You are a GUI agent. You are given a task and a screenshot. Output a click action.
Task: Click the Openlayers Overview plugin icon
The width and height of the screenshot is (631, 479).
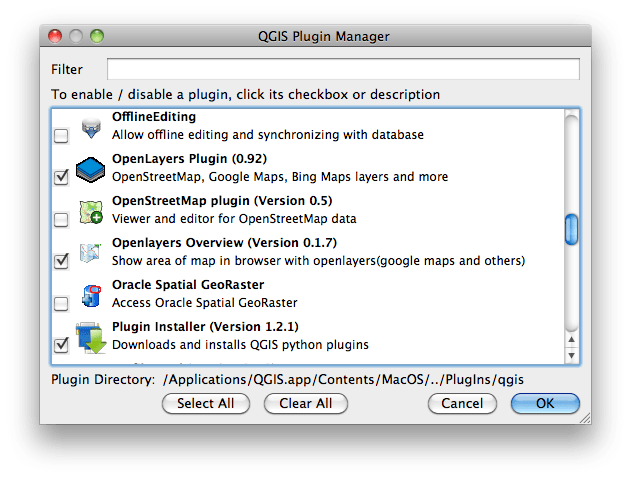[x=90, y=253]
